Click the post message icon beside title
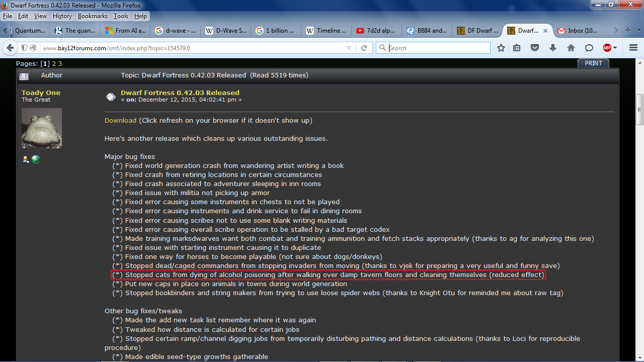Screen dimensions: 644x362 (x=111, y=97)
